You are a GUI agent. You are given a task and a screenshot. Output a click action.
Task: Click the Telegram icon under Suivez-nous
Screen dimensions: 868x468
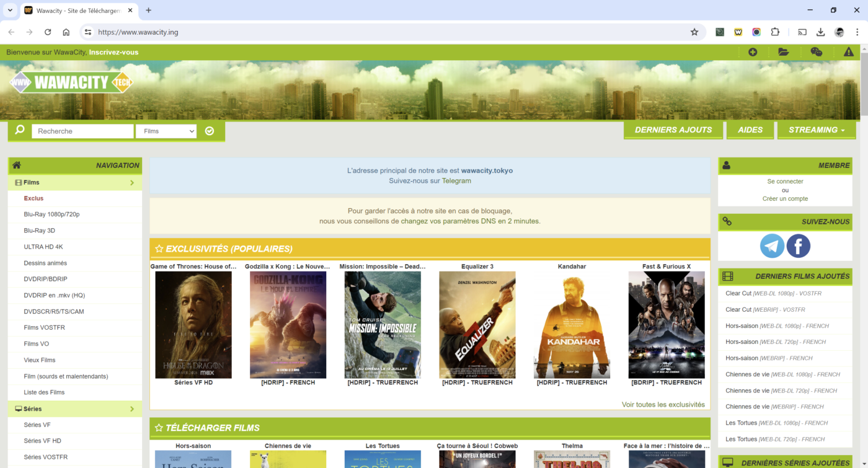pyautogui.click(x=772, y=246)
